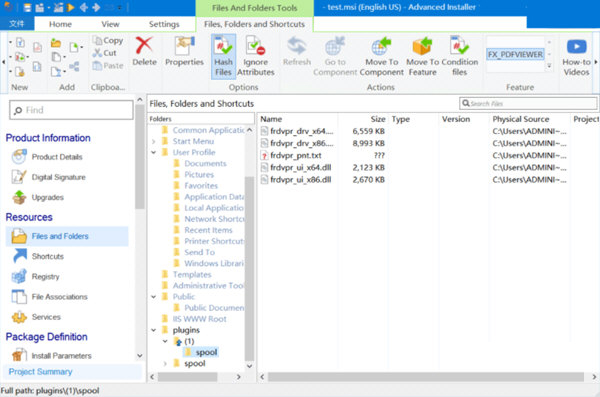Open quick access toolbar customize dropdown
Image resolution: width=600 pixels, height=397 pixels.
coord(120,8)
